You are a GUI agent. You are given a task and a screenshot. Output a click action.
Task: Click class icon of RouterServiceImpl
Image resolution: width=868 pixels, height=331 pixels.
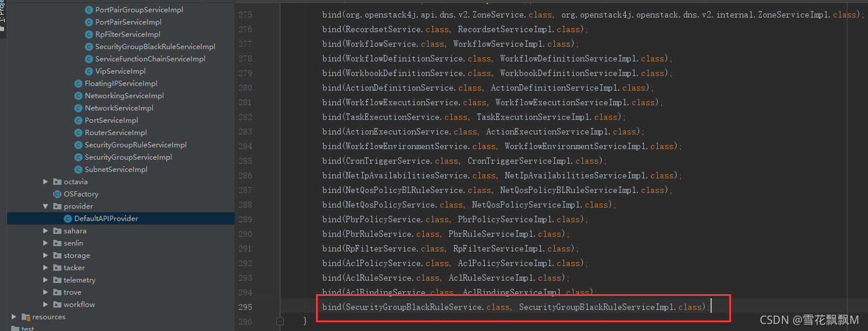(78, 133)
